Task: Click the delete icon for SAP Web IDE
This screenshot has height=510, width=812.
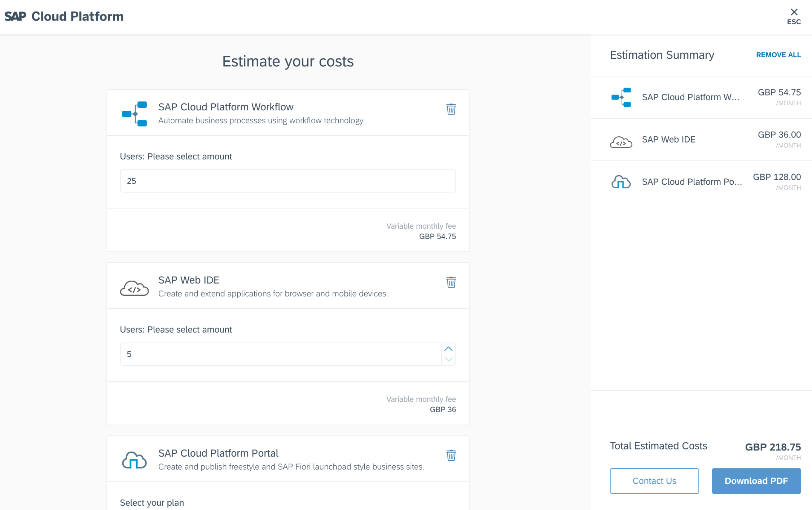Action: point(451,283)
